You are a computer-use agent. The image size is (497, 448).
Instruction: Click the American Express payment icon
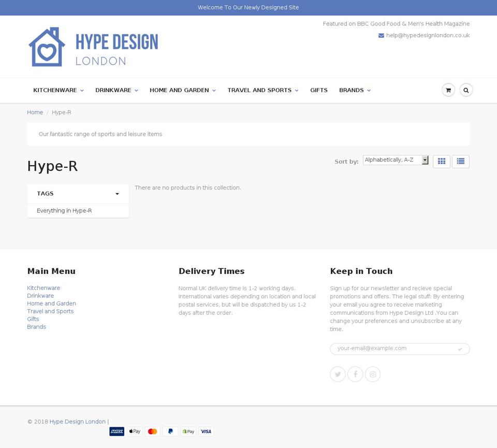tap(117, 431)
